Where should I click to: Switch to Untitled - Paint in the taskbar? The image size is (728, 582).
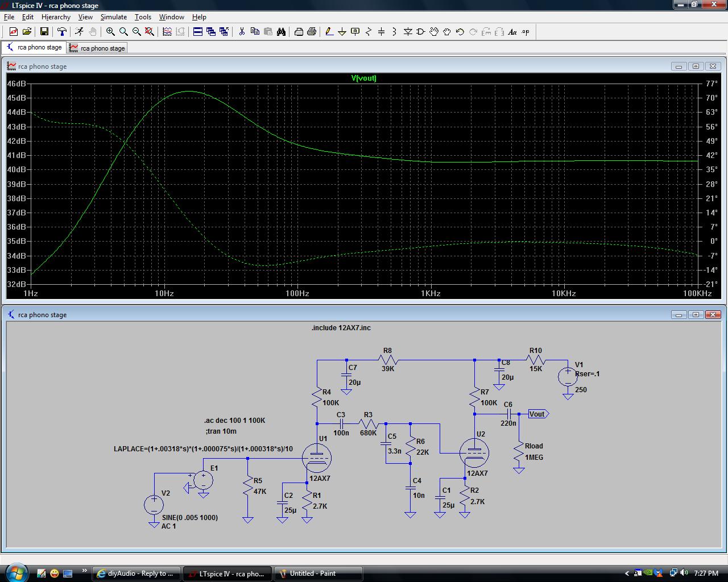coord(318,573)
